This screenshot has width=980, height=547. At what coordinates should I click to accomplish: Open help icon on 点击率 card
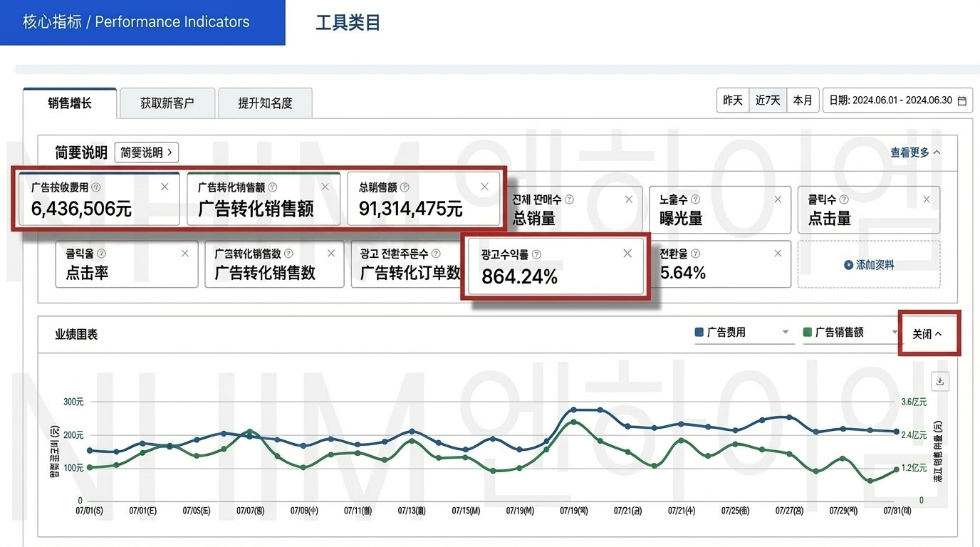tap(101, 254)
